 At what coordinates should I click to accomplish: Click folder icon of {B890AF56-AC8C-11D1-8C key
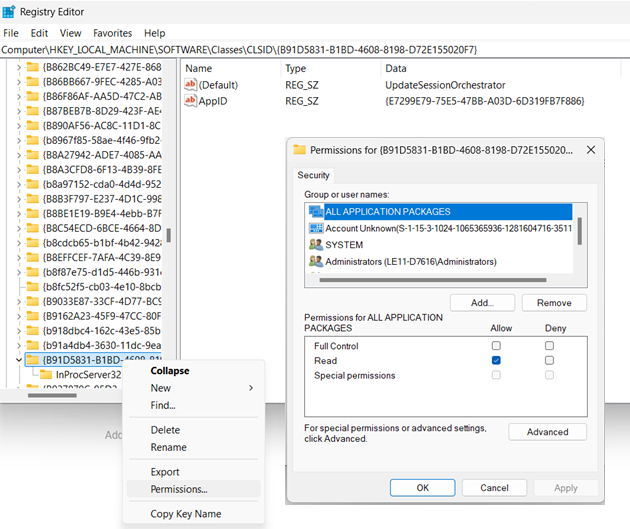pyautogui.click(x=33, y=126)
